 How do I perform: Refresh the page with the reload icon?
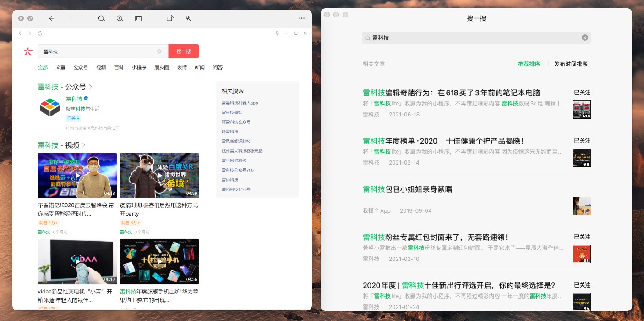(x=39, y=33)
